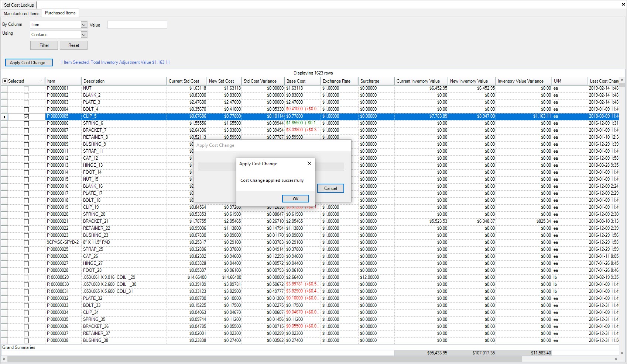
Task: Sort by Std Cost Variance column header
Action: 263,81
